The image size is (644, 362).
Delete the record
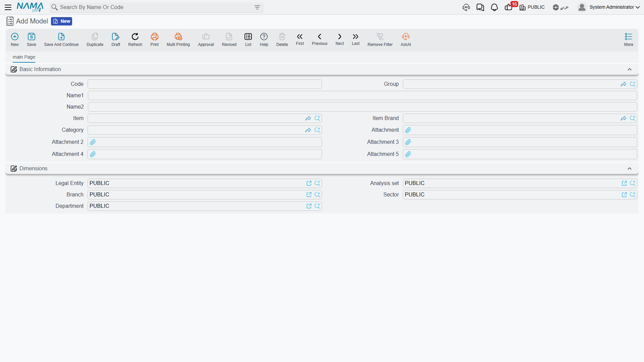pyautogui.click(x=282, y=40)
